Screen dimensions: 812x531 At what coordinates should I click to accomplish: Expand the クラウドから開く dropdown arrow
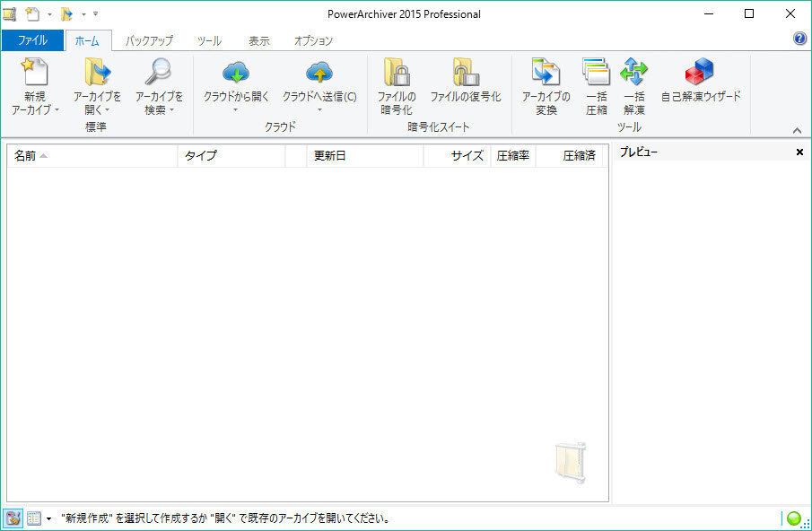(x=236, y=109)
